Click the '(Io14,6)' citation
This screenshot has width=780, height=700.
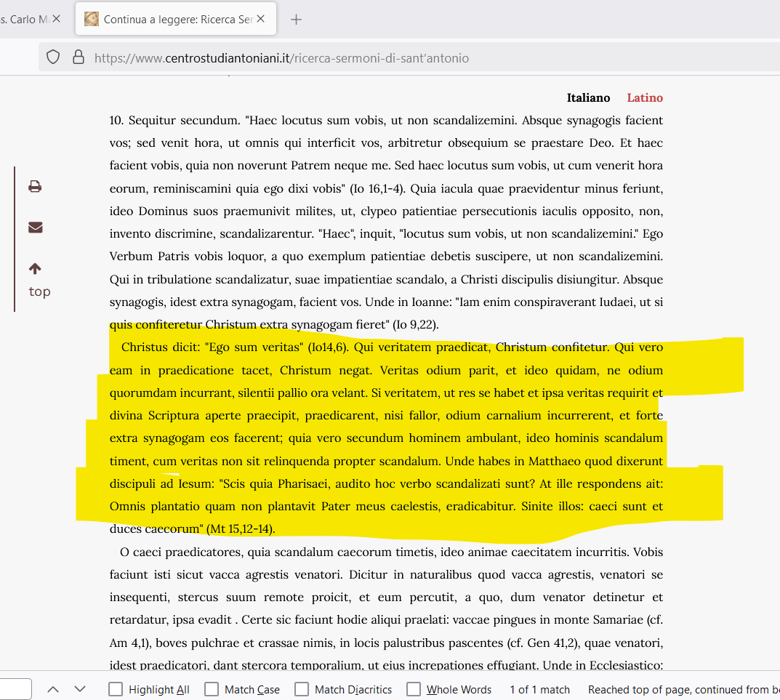coord(328,347)
